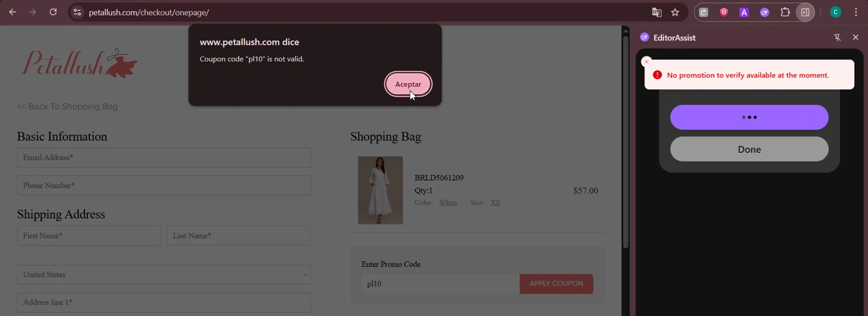Image resolution: width=868 pixels, height=316 pixels.
Task: Click the EditorAssist panel title
Action: coord(674,38)
